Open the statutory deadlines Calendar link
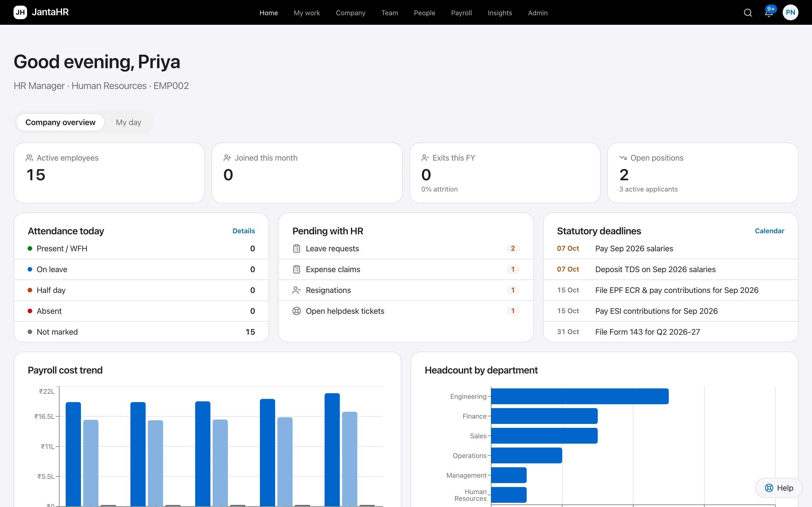Viewport: 812px width, 507px height. (769, 231)
